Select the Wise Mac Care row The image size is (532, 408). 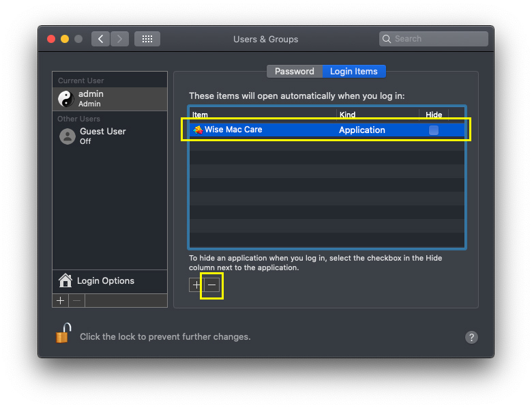286,130
